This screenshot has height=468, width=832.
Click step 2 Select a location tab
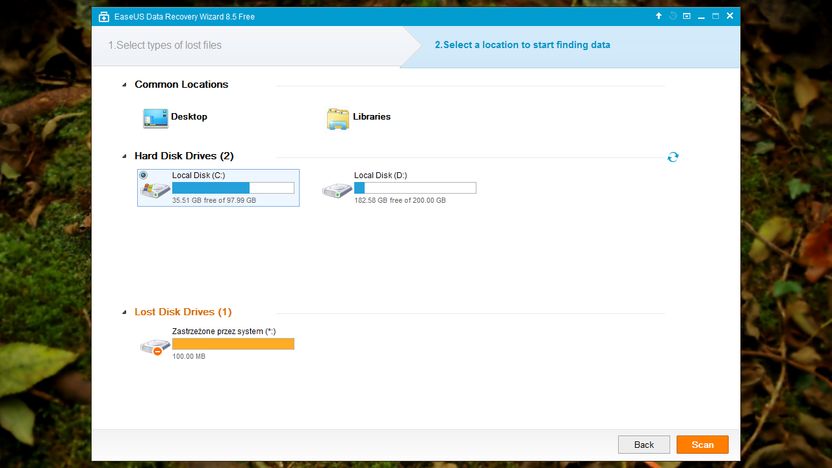point(522,45)
